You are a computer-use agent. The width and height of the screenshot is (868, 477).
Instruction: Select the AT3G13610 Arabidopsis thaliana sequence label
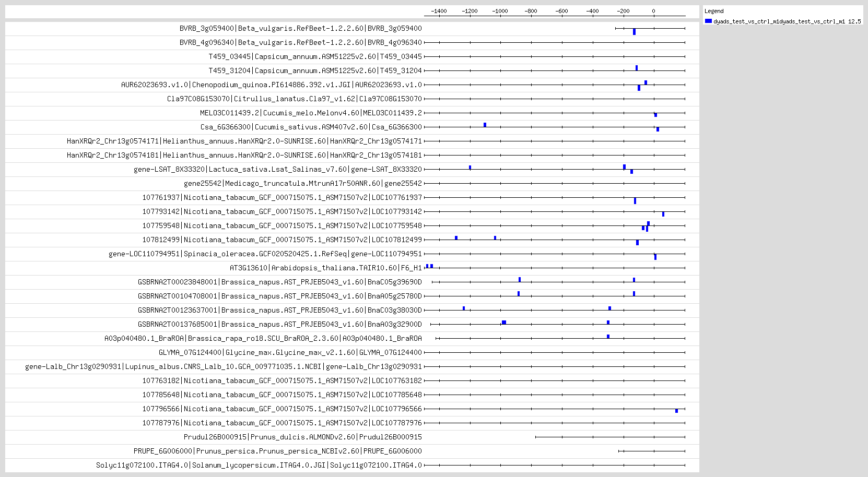click(x=326, y=268)
